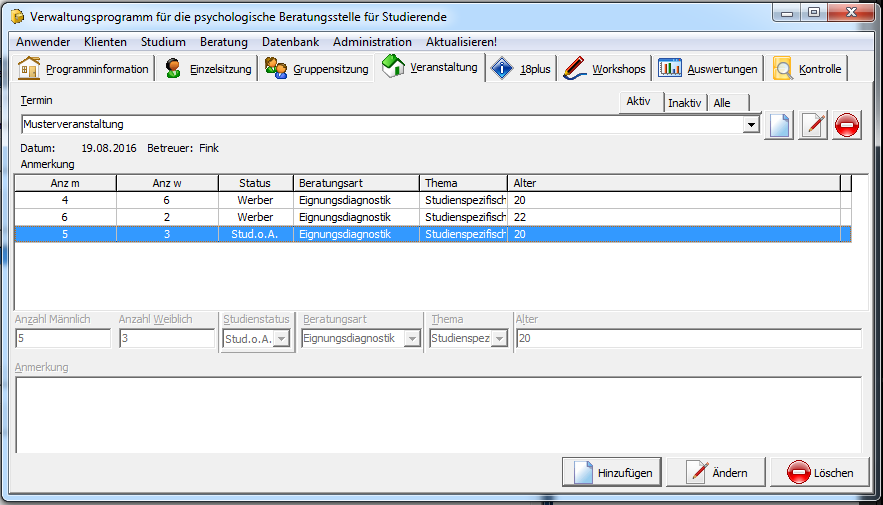883x505 pixels.
Task: Click new document icon beside Termin dropdown
Action: [779, 126]
